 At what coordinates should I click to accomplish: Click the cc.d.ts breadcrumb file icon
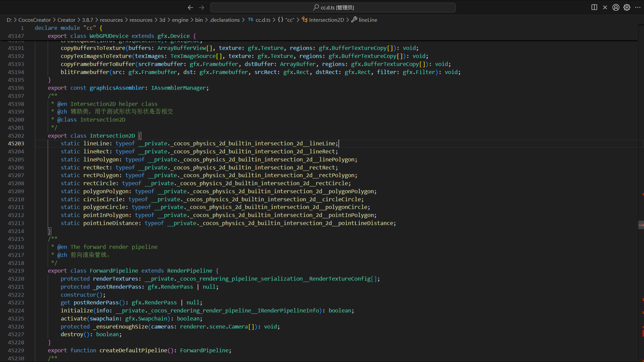251,20
